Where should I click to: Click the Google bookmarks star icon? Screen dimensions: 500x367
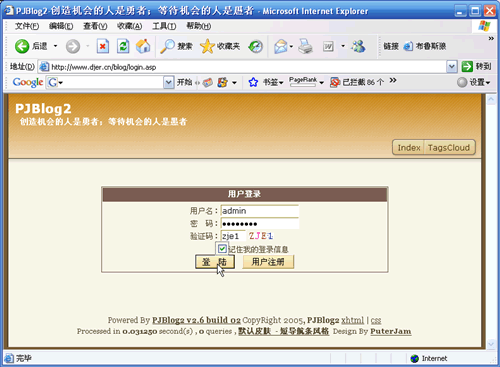(253, 82)
